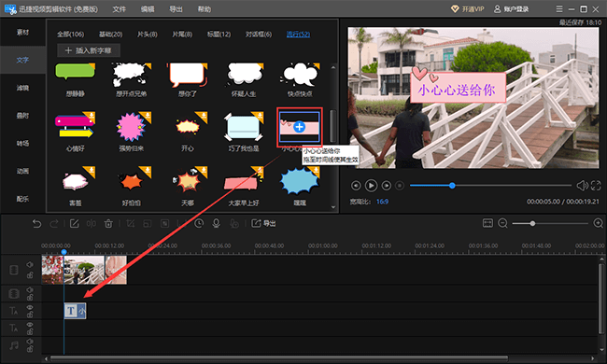
Task: Open the edit clip tool
Action: tap(75, 224)
